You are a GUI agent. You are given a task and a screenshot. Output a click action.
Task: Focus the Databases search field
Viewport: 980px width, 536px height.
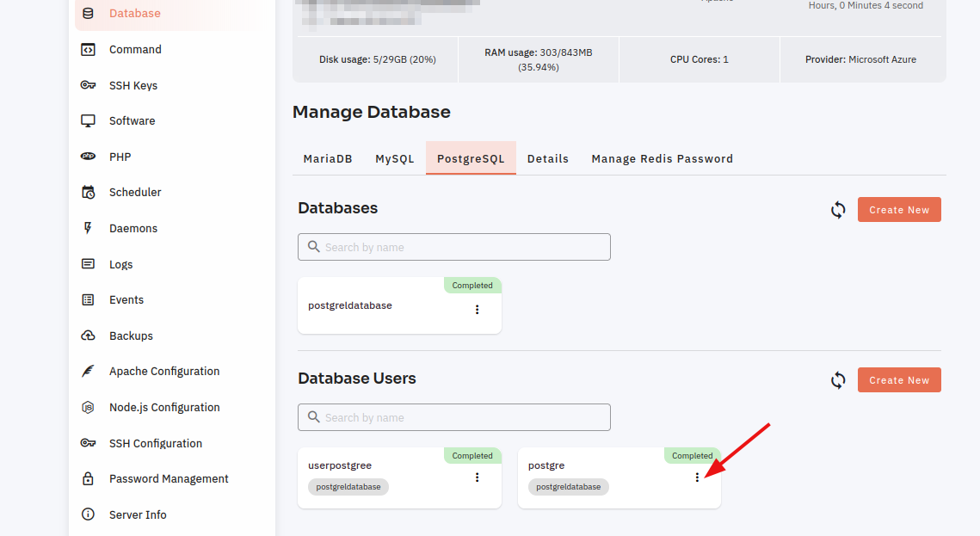pyautogui.click(x=454, y=247)
